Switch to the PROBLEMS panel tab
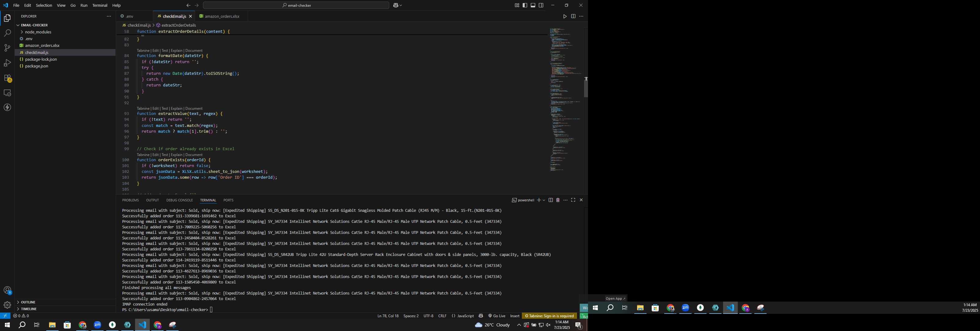980x331 pixels. tap(130, 200)
